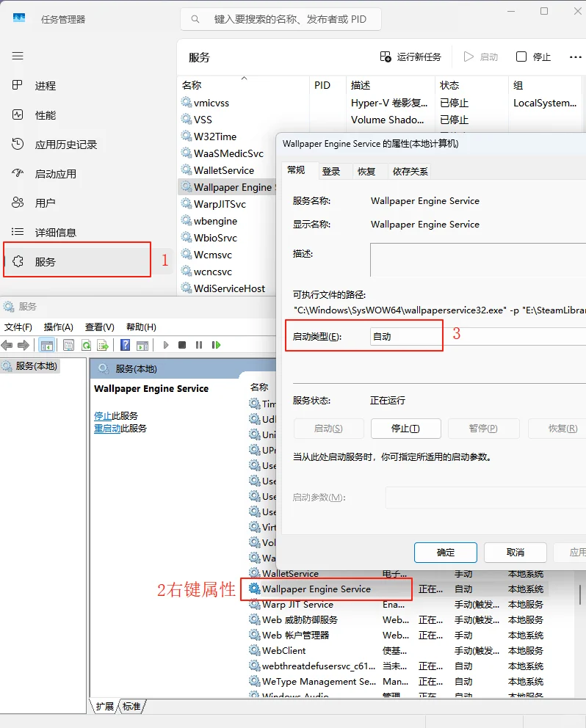Open 帮助(H) menu in Services window

click(x=141, y=327)
